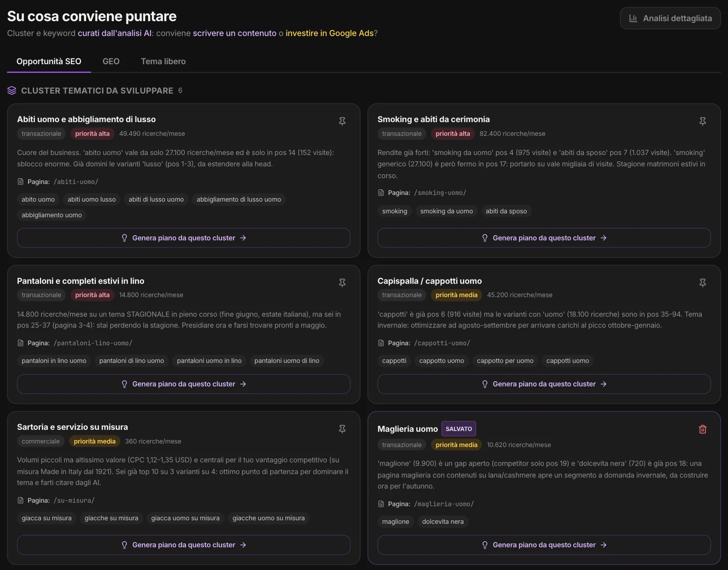Click the 'giacca su misura' keyword chip
This screenshot has width=728, height=570.
point(47,518)
